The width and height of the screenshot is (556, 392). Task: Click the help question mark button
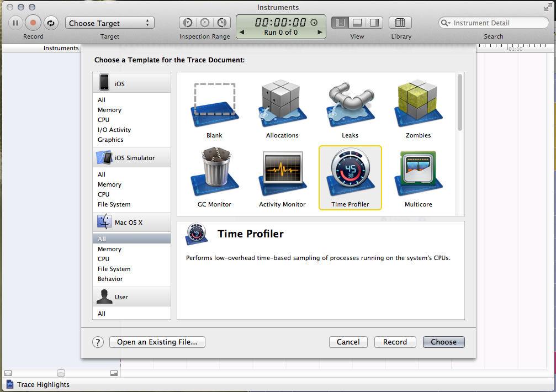[x=98, y=342]
